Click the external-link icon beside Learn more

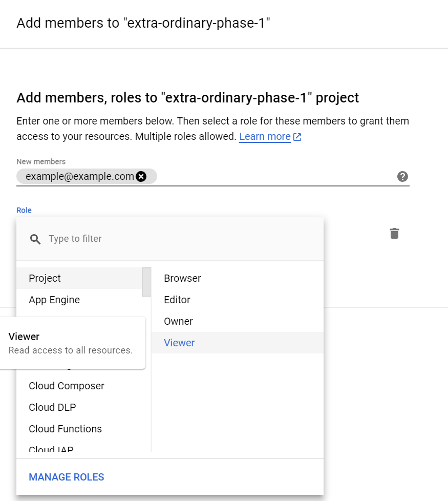coord(297,137)
